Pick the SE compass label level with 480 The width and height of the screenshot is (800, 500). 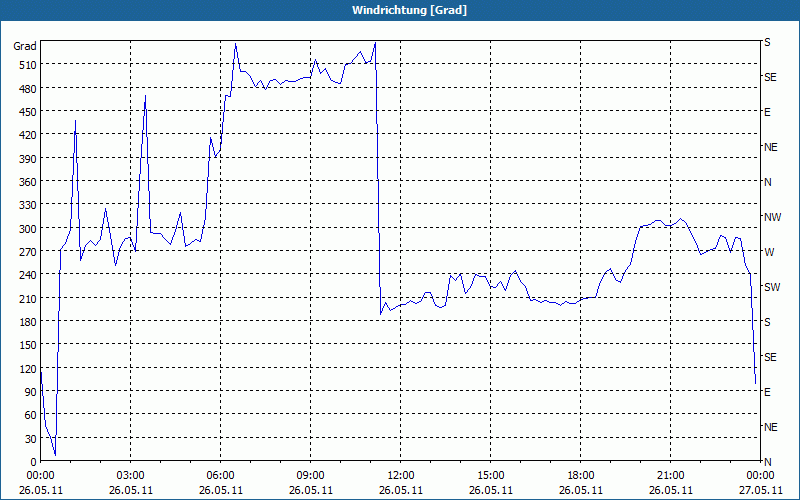click(770, 77)
